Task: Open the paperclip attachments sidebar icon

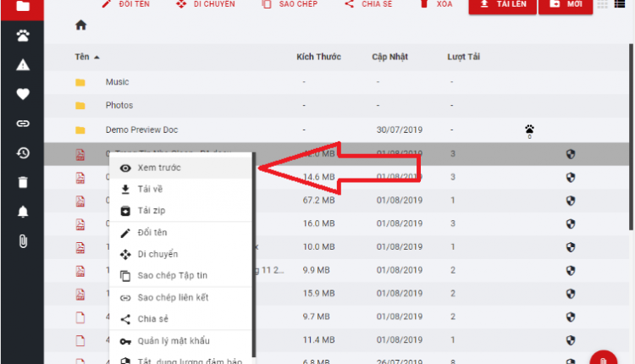Action: click(23, 241)
